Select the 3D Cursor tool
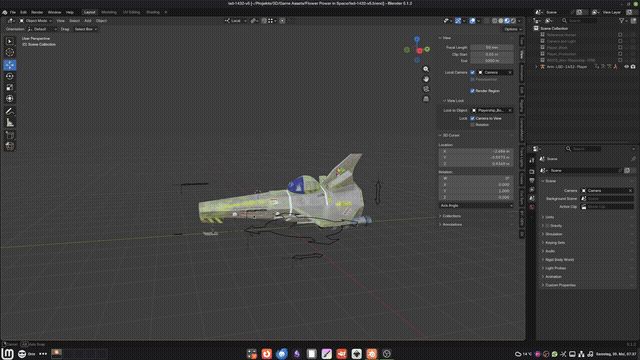 point(10,52)
